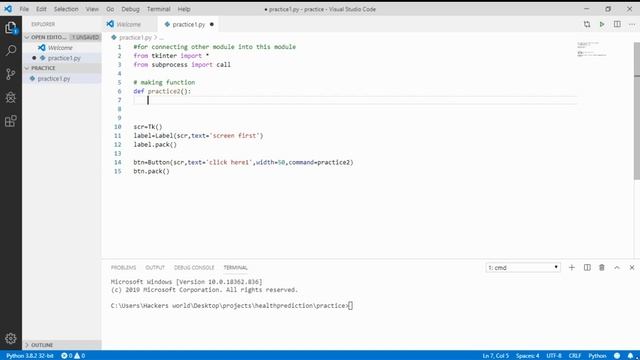Screen dimensions: 640x360
Task: Close the terminal panel
Action: pyautogui.click(x=632, y=268)
